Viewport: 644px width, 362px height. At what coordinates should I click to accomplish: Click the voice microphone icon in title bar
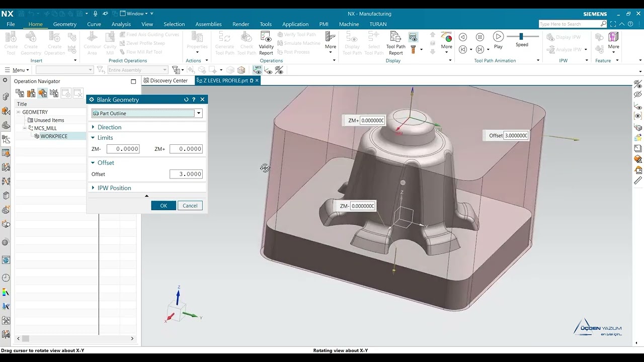coord(96,14)
